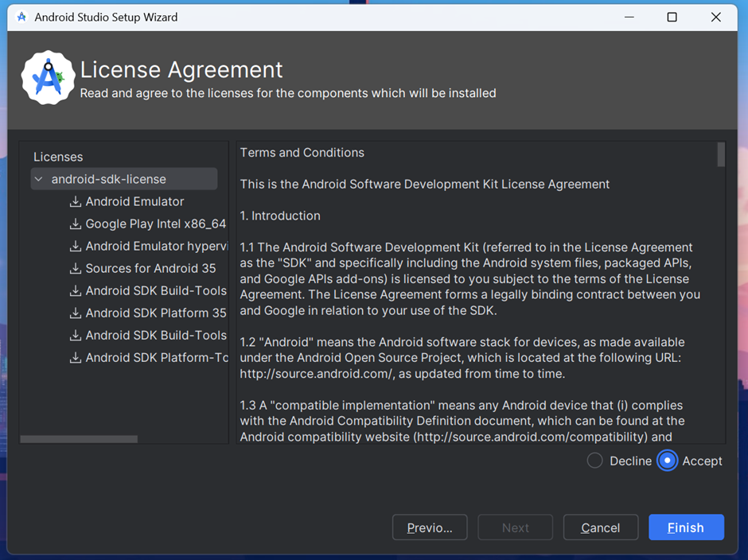Click the Licenses list horizontal scrollbar
Image resolution: width=748 pixels, height=560 pixels.
click(80, 439)
